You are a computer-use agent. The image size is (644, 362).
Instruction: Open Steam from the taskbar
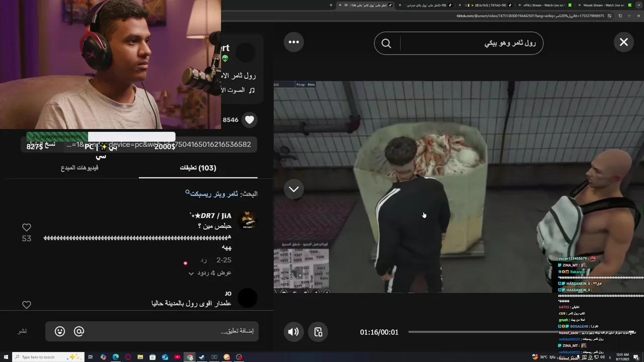pos(202,357)
